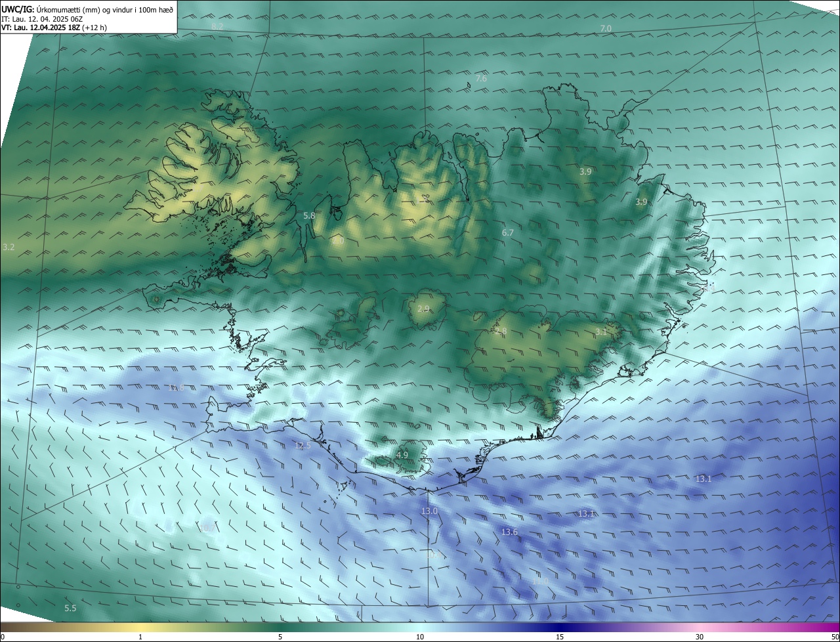Click the colorbar tick label 5
Image resolution: width=840 pixels, height=642 pixels.
point(280,637)
